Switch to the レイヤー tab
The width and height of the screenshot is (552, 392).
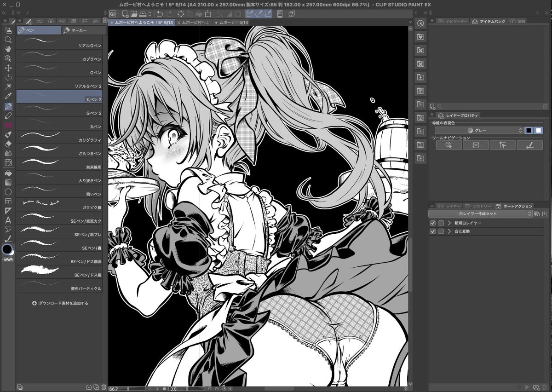(448, 206)
